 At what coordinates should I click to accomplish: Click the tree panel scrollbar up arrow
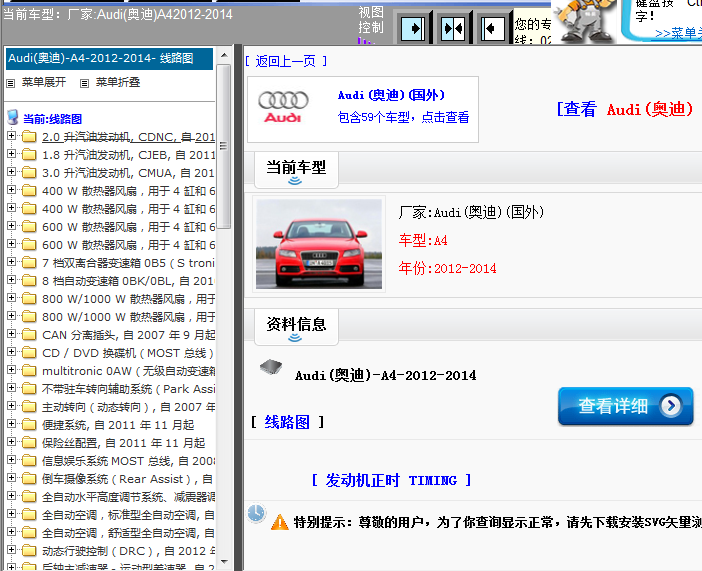click(224, 55)
